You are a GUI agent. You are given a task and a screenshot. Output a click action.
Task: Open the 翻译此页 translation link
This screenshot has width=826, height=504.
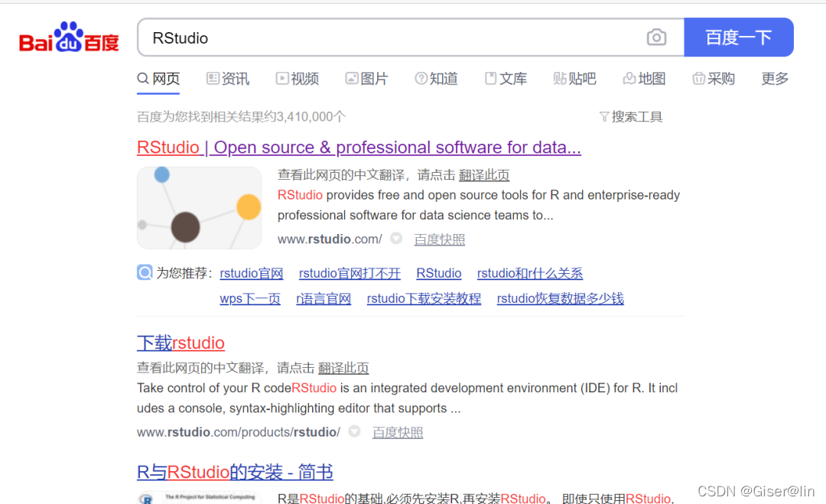(x=484, y=175)
